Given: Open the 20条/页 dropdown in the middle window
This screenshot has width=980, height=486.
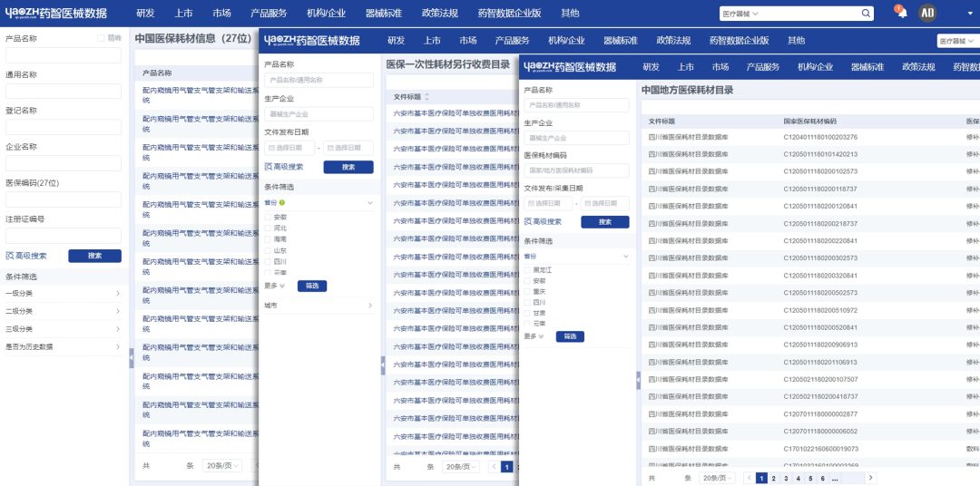Looking at the screenshot, I should [461, 467].
